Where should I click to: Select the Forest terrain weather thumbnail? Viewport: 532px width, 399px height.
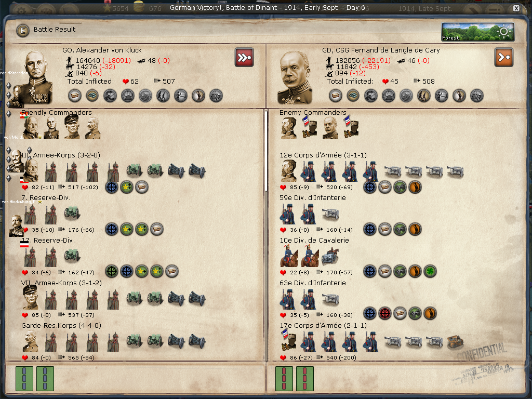click(478, 32)
